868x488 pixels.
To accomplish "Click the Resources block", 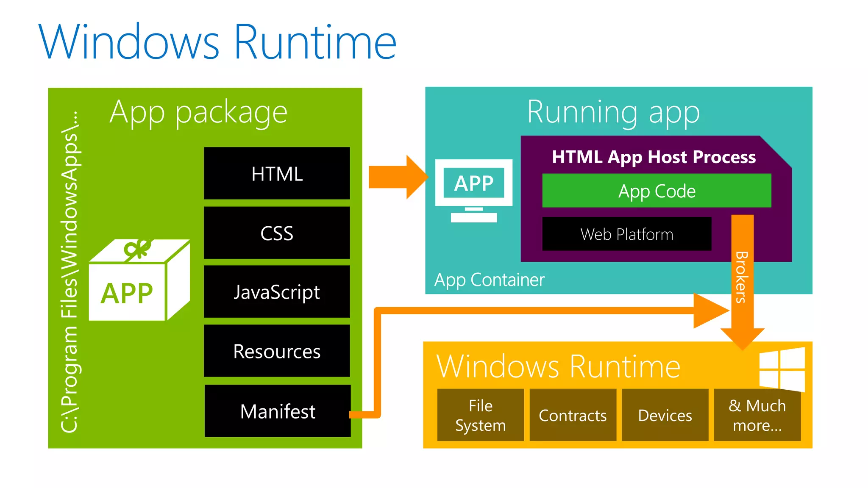I will [x=277, y=351].
